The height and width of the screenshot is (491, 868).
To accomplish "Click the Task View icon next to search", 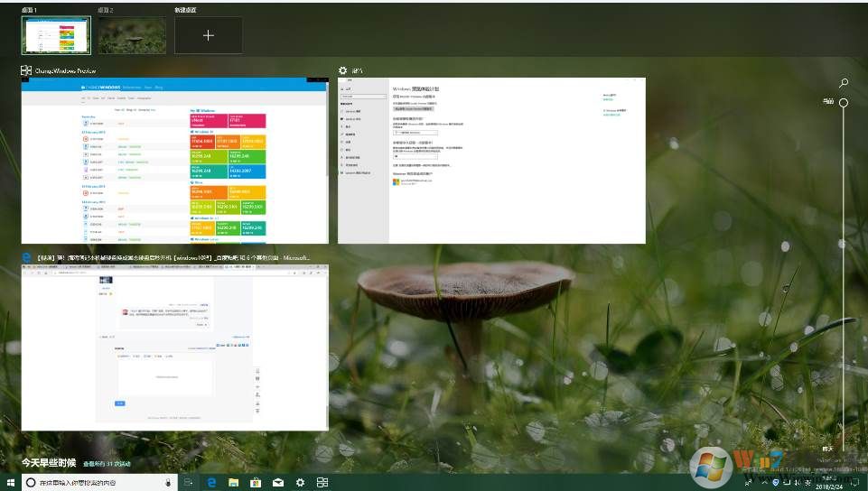I will click(x=189, y=483).
